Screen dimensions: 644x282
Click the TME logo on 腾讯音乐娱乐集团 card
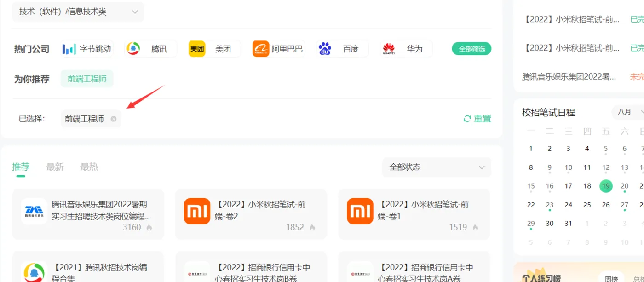pyautogui.click(x=34, y=211)
